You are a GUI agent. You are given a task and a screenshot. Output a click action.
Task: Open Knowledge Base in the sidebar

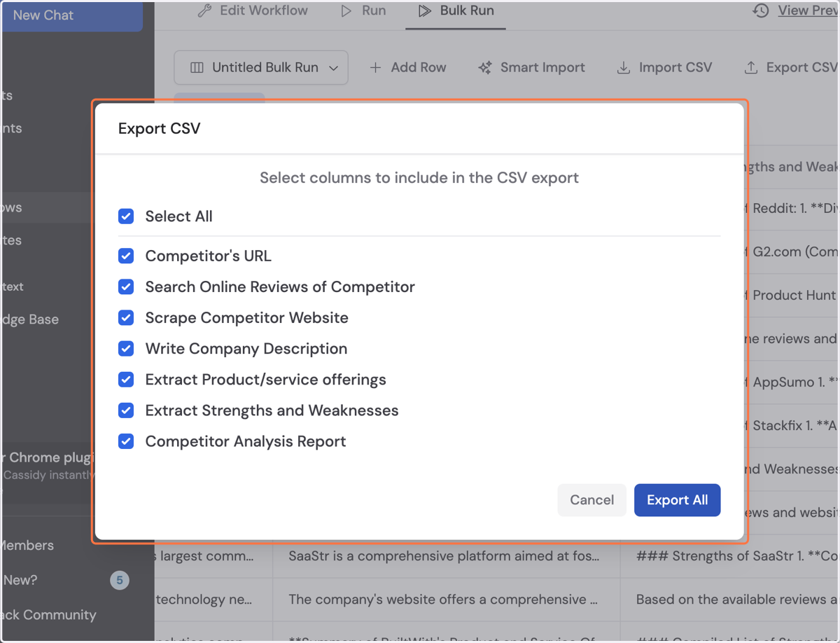click(x=29, y=319)
